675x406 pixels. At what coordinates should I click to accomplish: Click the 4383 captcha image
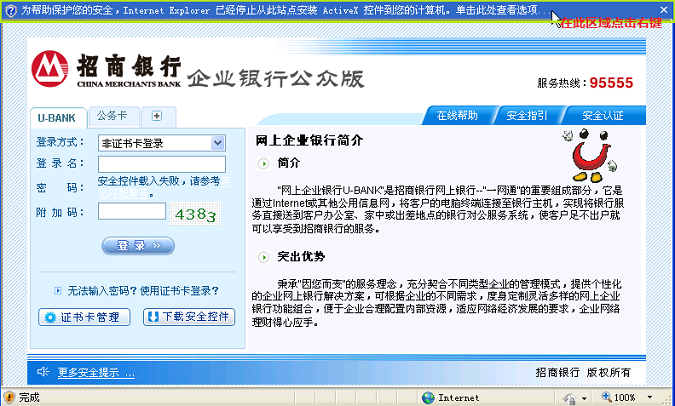(195, 214)
